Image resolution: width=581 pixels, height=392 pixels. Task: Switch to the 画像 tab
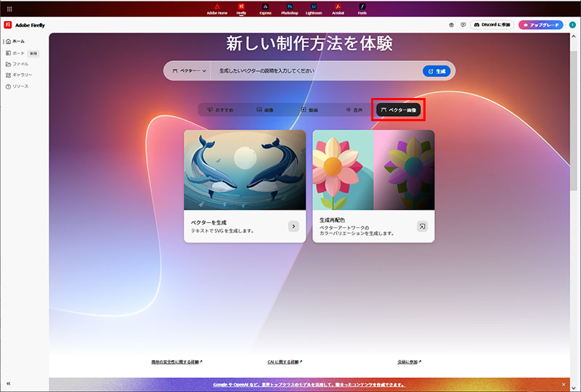[x=264, y=110]
